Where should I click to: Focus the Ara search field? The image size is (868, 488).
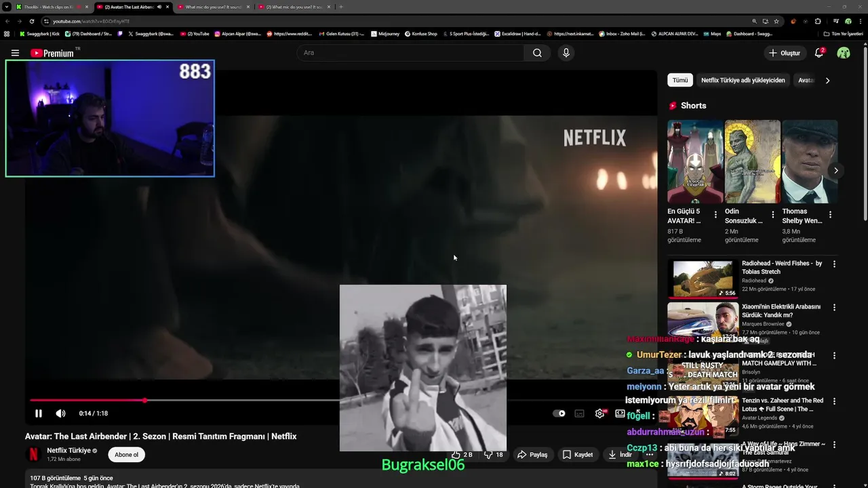410,53
